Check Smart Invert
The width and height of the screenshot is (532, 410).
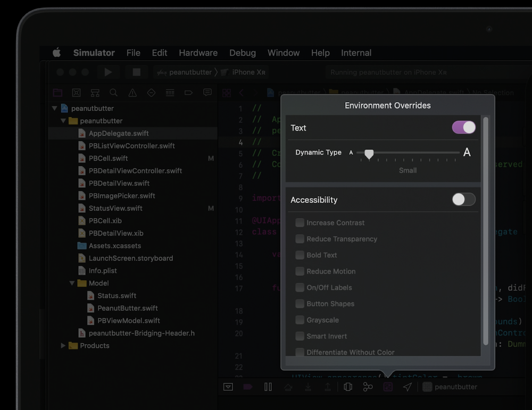click(x=300, y=336)
